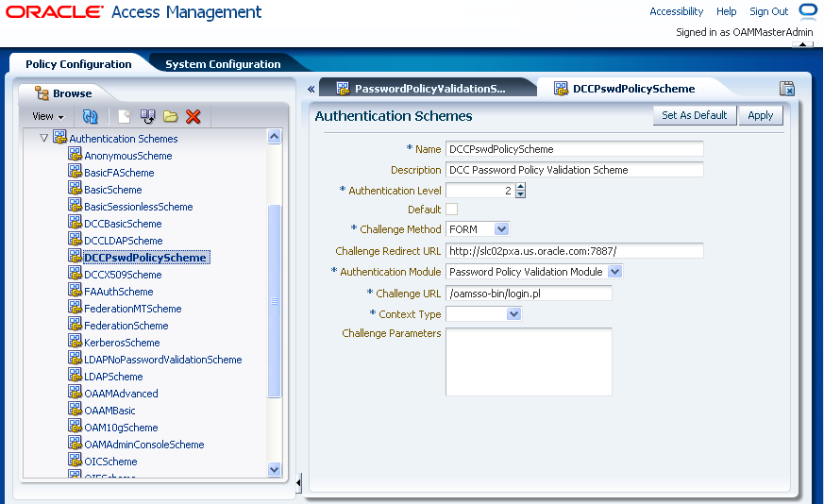Click the DCCLDAPScheme icon
This screenshot has height=504, width=824.
click(x=75, y=239)
